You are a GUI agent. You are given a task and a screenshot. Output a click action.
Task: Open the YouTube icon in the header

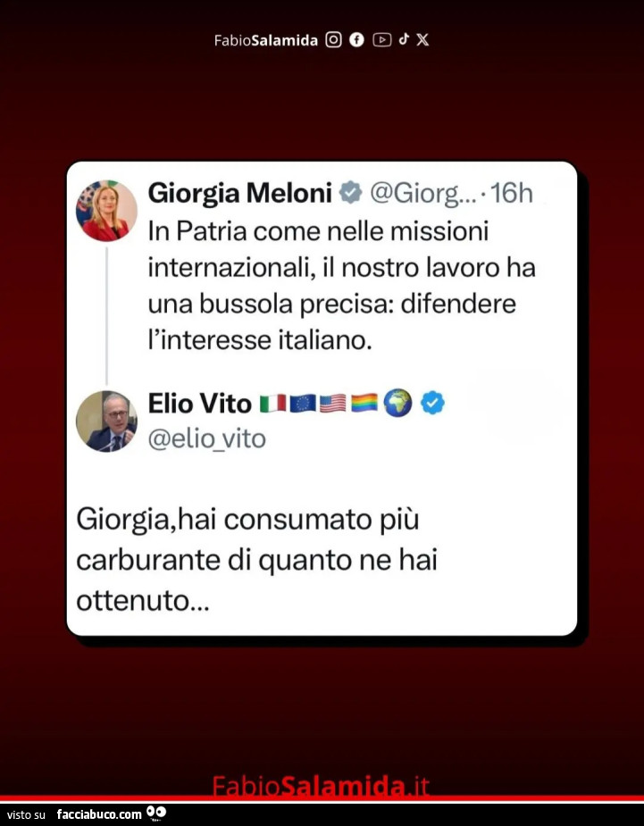(382, 40)
